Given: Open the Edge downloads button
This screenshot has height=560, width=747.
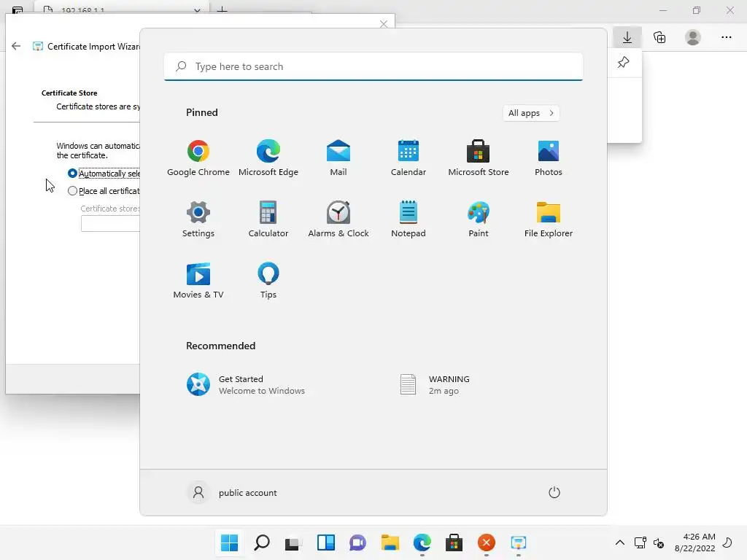Looking at the screenshot, I should [627, 37].
